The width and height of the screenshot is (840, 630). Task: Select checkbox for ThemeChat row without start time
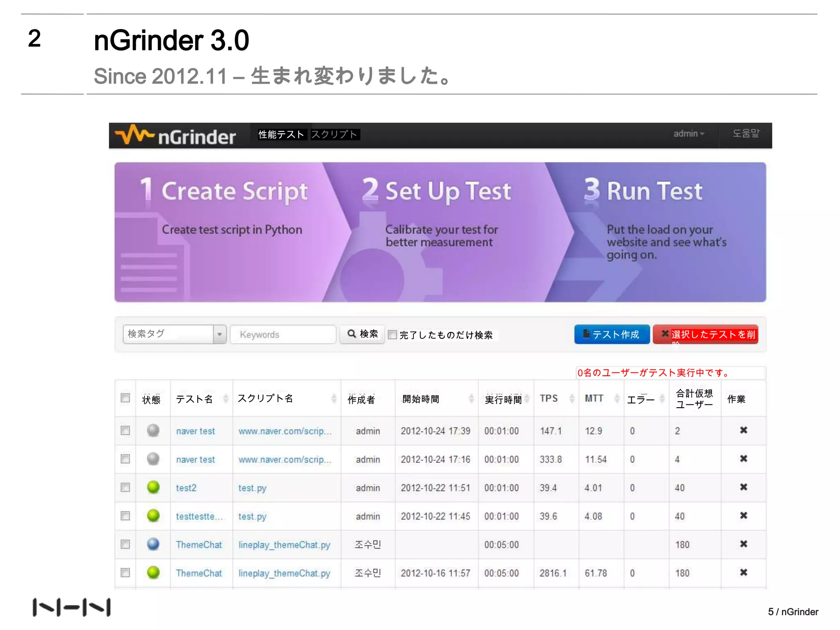tap(126, 544)
